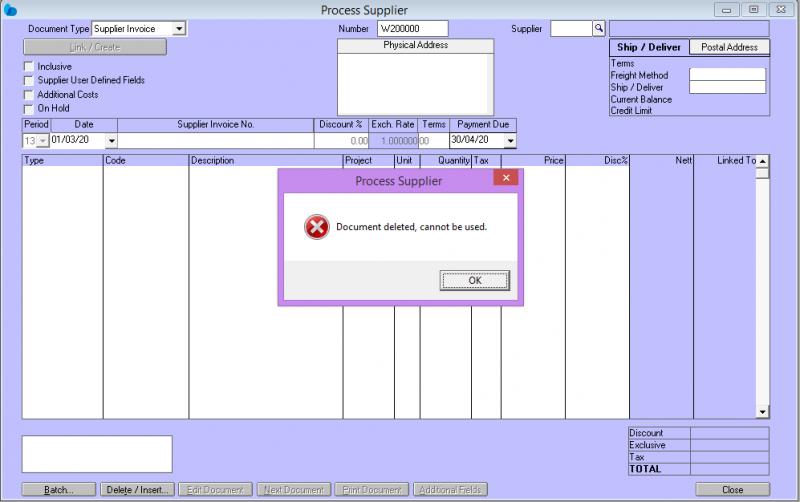Expand the Period dropdown

(43, 141)
